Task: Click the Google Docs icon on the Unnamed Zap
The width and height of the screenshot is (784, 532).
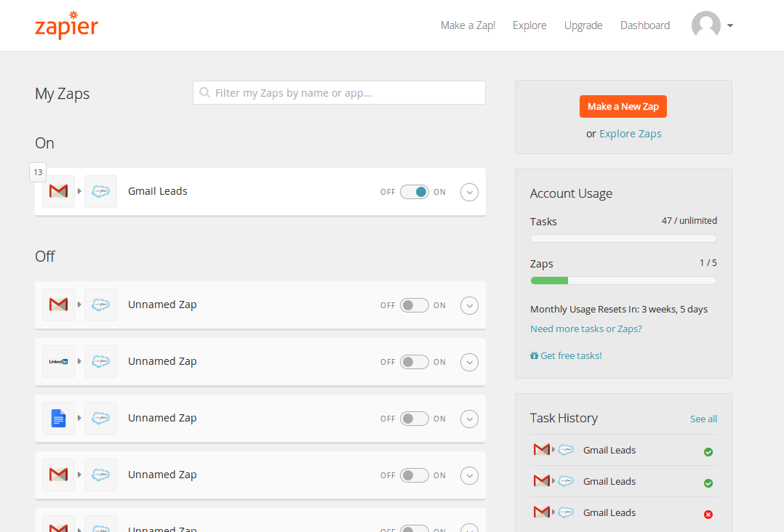Action: click(x=58, y=418)
